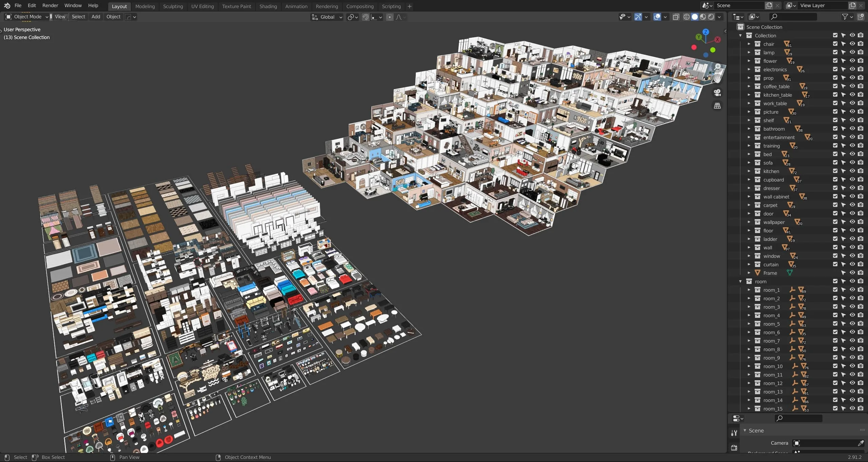Uncheck the room_5 collection checkbox
The image size is (868, 462).
pyautogui.click(x=835, y=324)
